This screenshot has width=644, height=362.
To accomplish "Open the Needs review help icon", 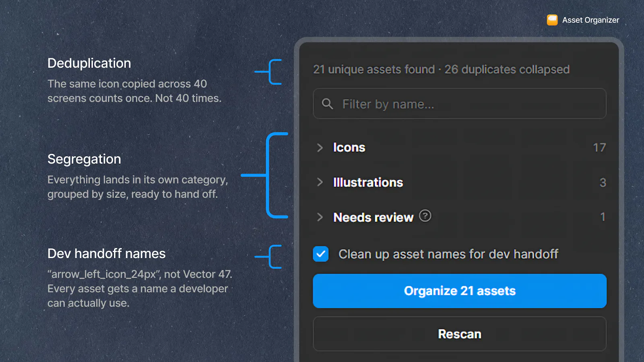I will point(425,216).
